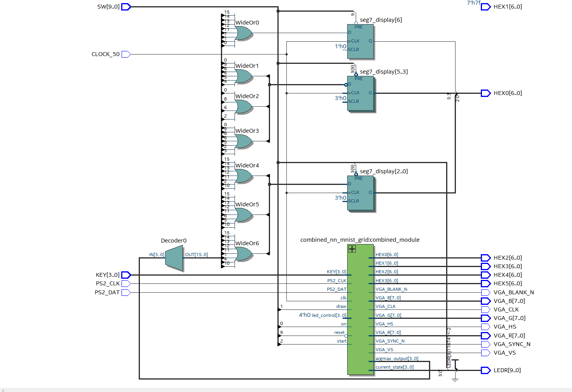
Task: Click the VGA_HS output pin symbol
Action: (485, 327)
